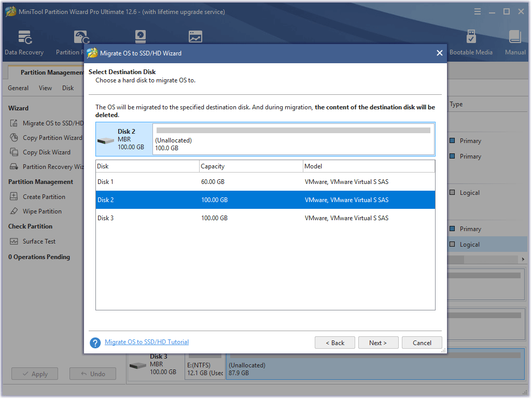This screenshot has width=532, height=399.
Task: Open the View menu
Action: click(x=45, y=88)
